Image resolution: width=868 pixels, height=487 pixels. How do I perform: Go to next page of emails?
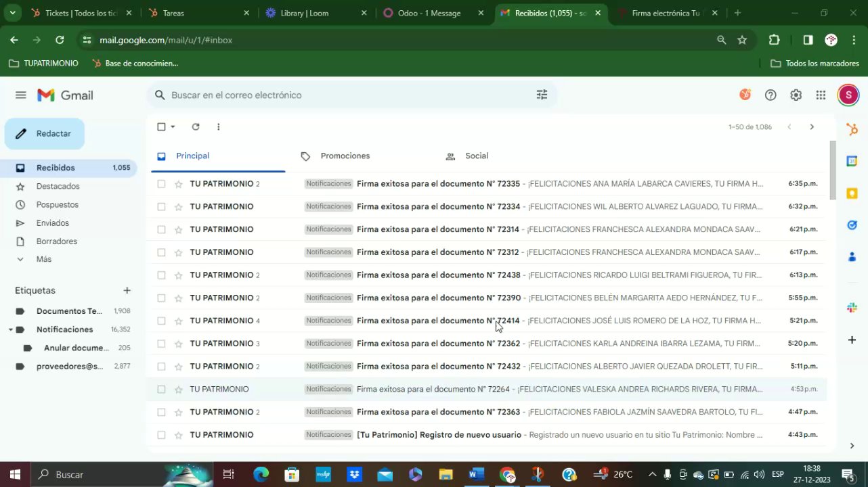[x=812, y=127]
